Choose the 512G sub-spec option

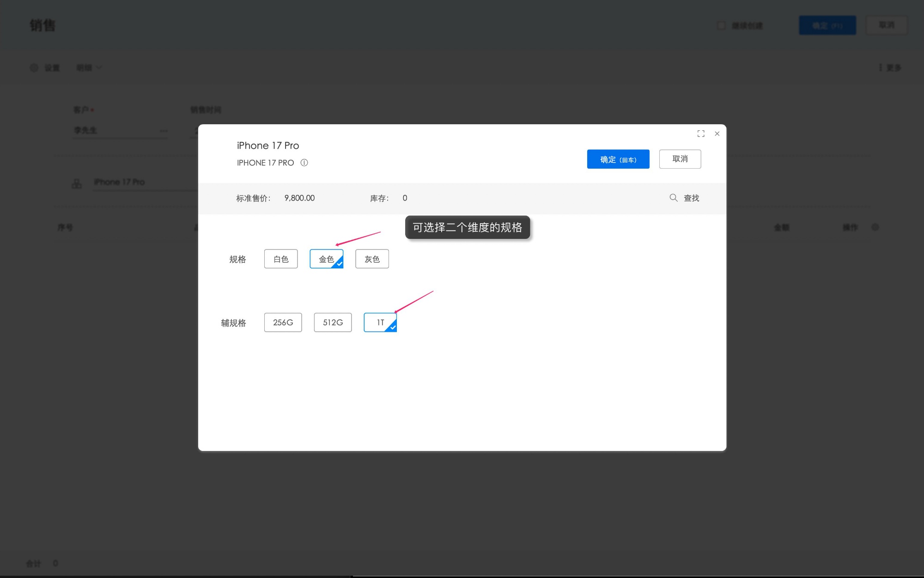tap(333, 322)
